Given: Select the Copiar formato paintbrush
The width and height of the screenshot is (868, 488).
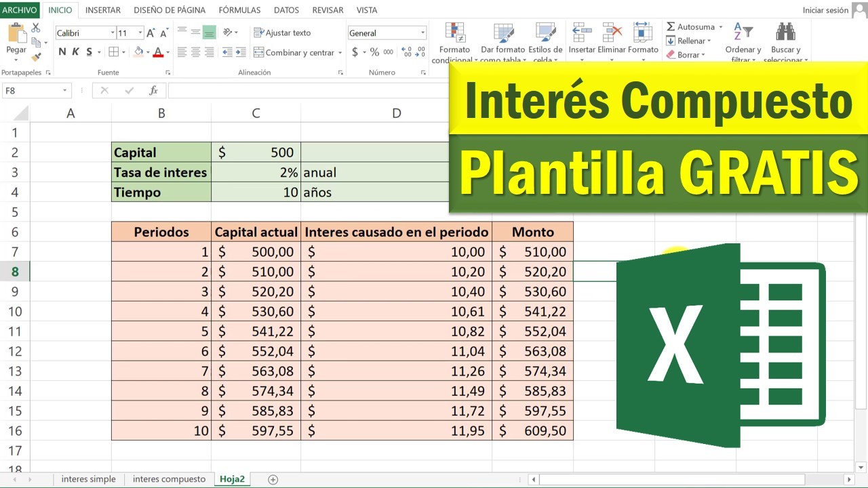Looking at the screenshot, I should 36,57.
